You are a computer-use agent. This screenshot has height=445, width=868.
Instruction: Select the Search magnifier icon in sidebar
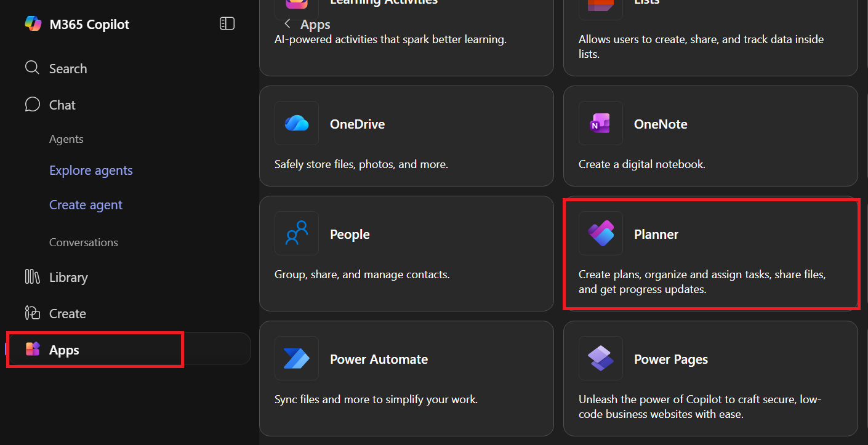(x=32, y=68)
